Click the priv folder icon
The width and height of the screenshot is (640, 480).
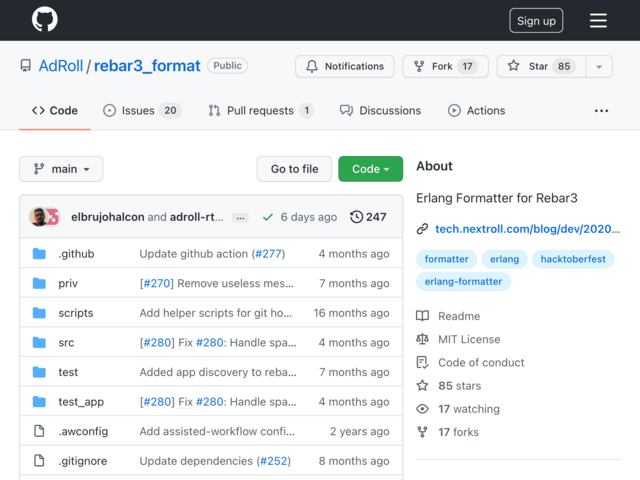39,283
